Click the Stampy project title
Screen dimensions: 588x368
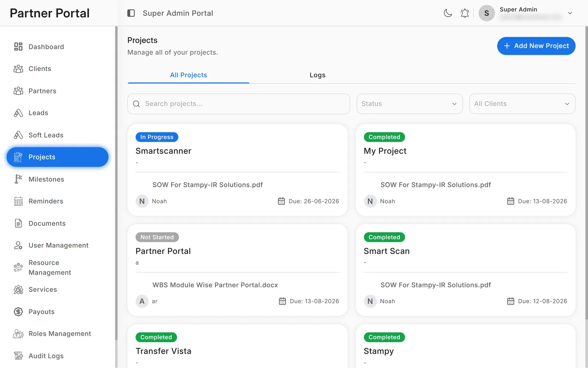pos(379,351)
